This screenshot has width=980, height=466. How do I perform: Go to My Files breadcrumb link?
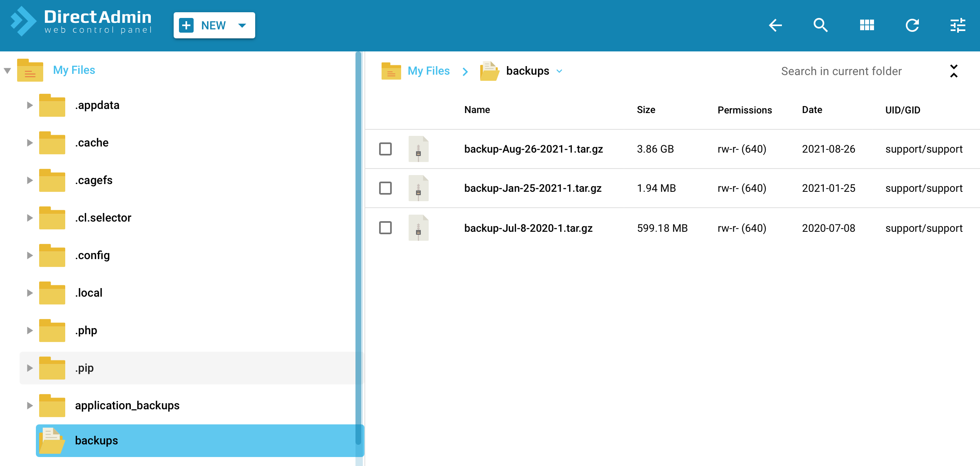pos(428,71)
